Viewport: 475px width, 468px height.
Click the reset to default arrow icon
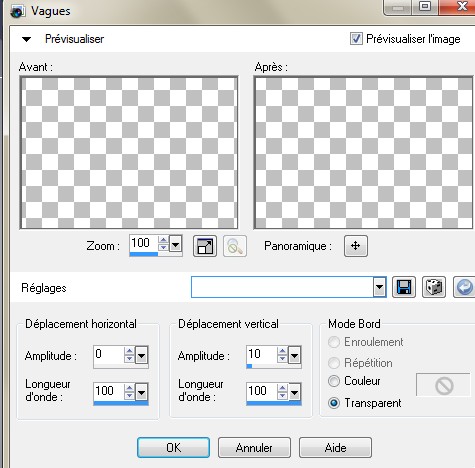464,287
